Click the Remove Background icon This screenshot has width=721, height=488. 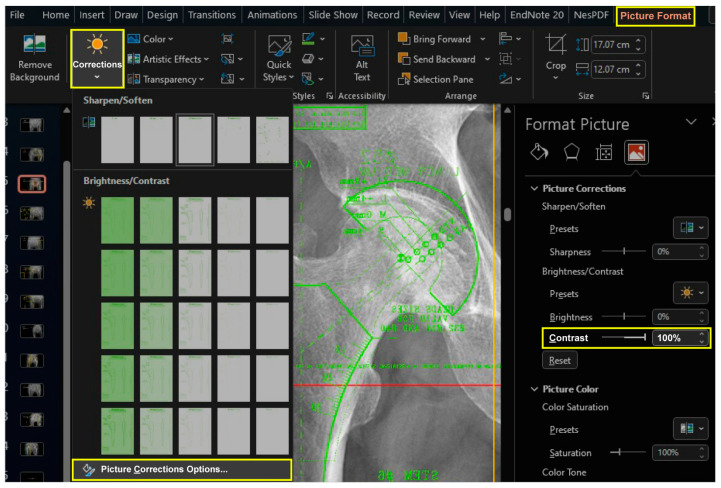click(34, 45)
